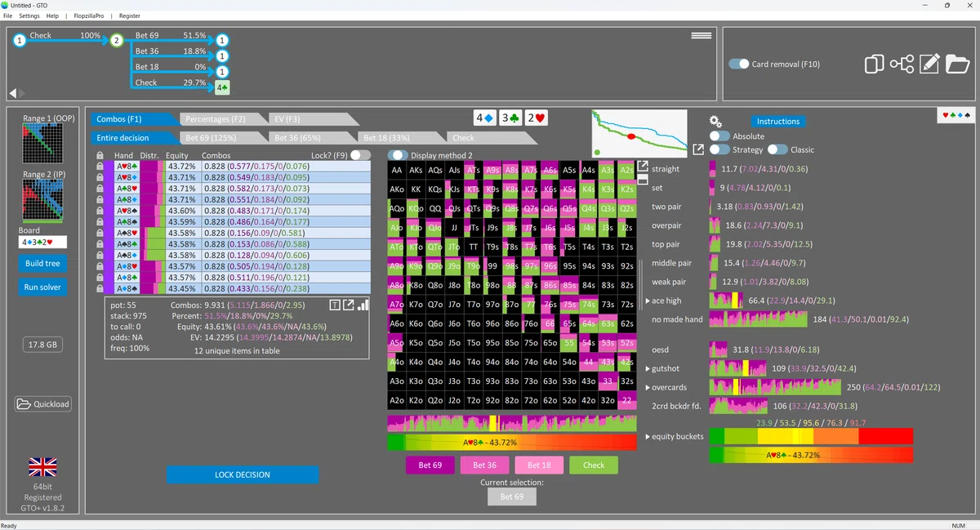Viewport: 980px width, 530px height.
Task: Click the hamburger lines icon above the tree
Action: click(x=701, y=36)
